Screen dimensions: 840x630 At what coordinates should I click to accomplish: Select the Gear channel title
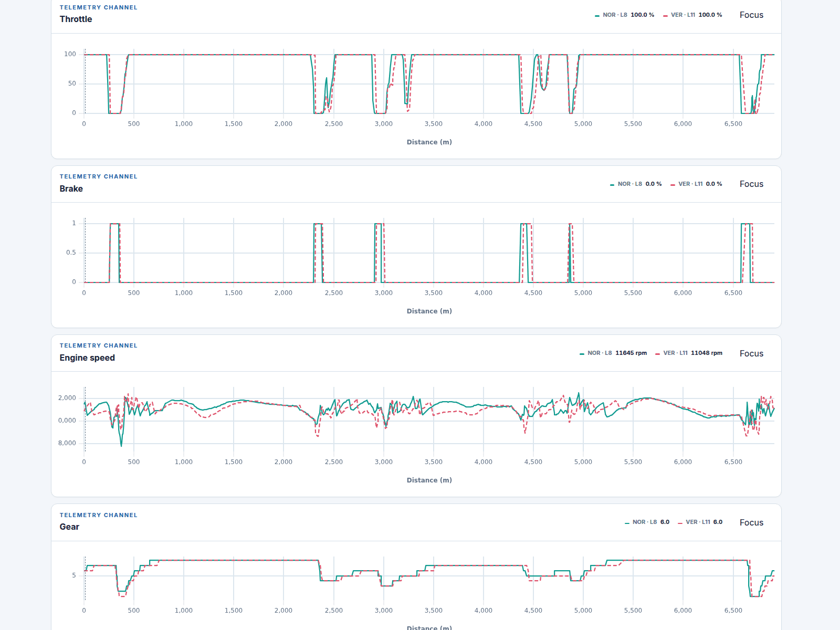coord(69,527)
